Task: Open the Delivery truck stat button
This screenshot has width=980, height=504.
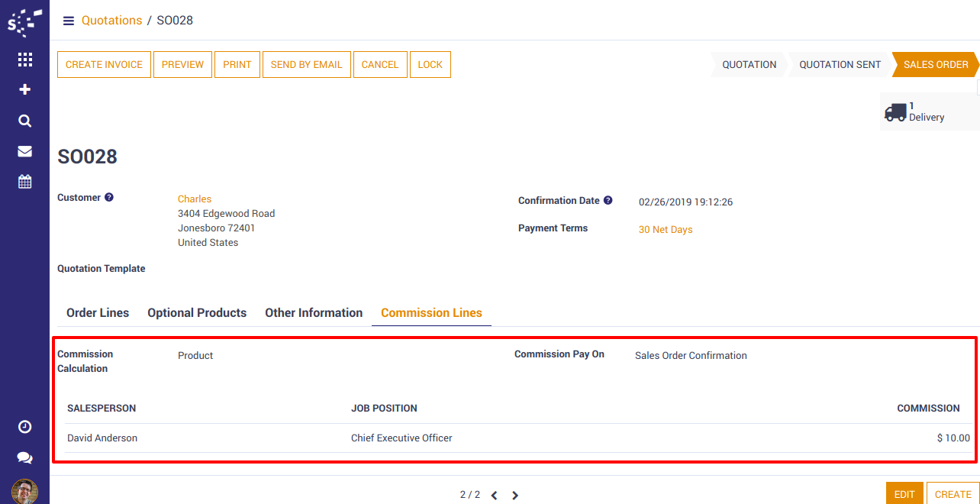Action: (x=928, y=112)
